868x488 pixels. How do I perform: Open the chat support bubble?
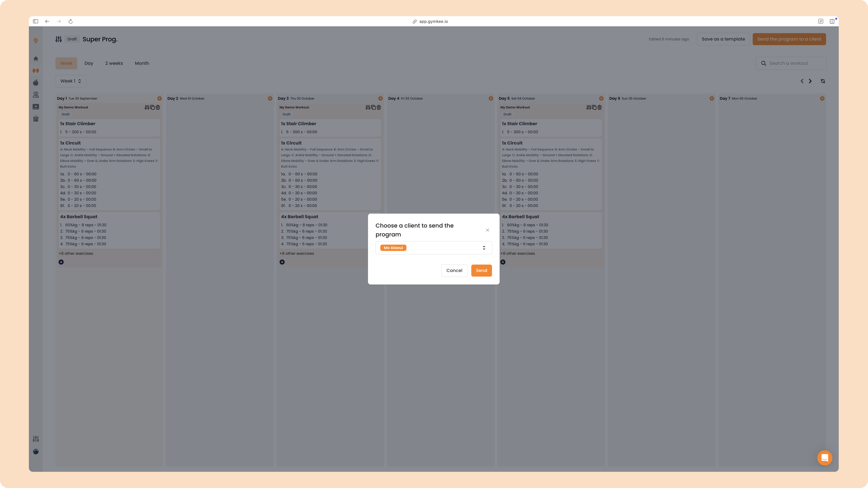tap(825, 458)
